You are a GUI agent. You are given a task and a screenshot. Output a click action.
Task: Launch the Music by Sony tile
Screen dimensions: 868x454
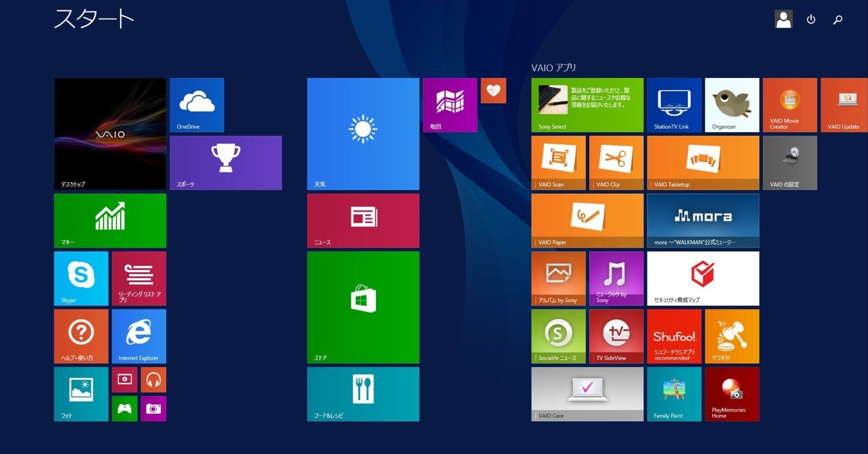click(x=616, y=278)
